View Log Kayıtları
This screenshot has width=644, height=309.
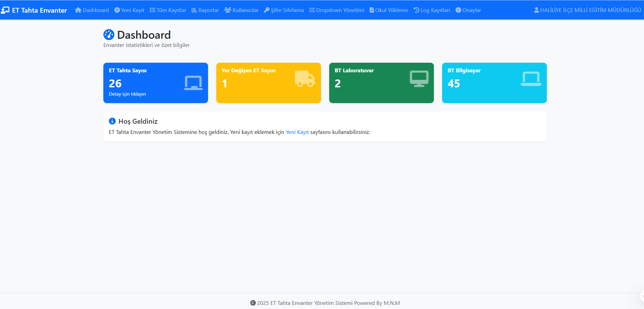coord(432,10)
